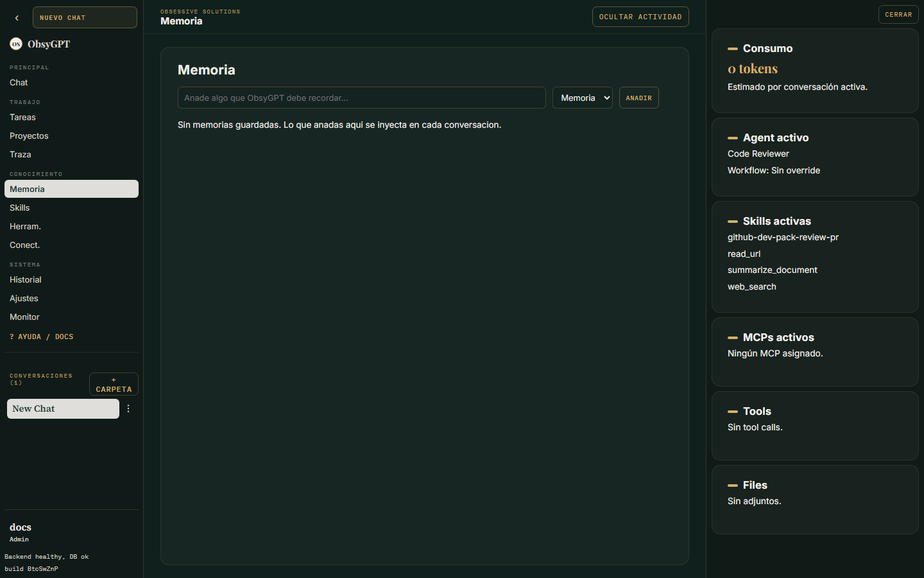
Task: Open the New Chat options menu
Action: pyautogui.click(x=128, y=408)
